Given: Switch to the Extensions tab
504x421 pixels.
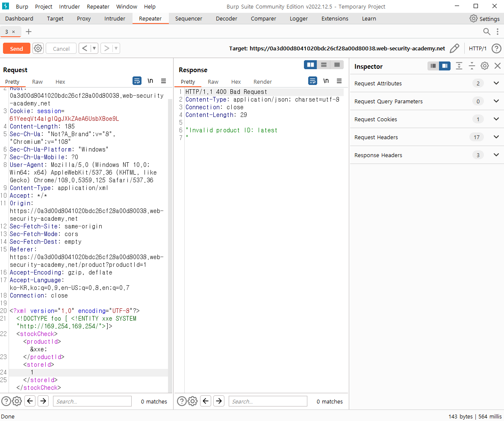Looking at the screenshot, I should coord(335,19).
